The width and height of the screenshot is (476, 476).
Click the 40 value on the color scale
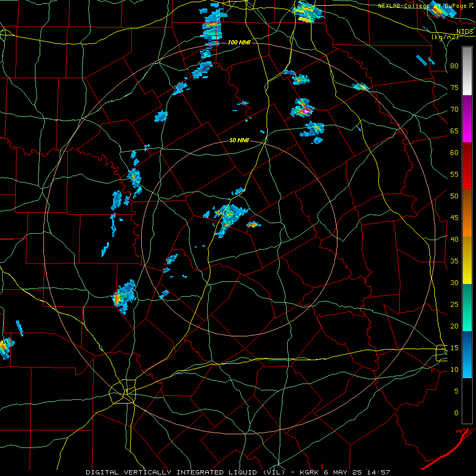click(x=454, y=239)
